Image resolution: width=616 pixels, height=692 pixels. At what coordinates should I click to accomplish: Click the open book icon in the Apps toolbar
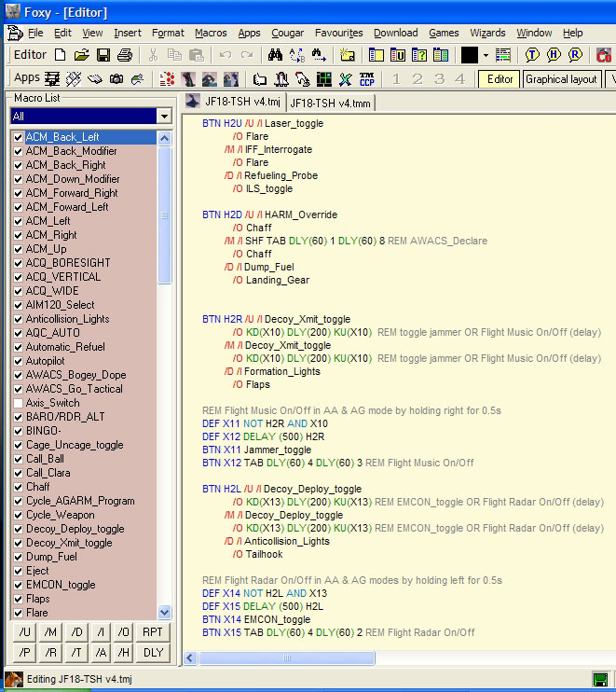pos(95,79)
